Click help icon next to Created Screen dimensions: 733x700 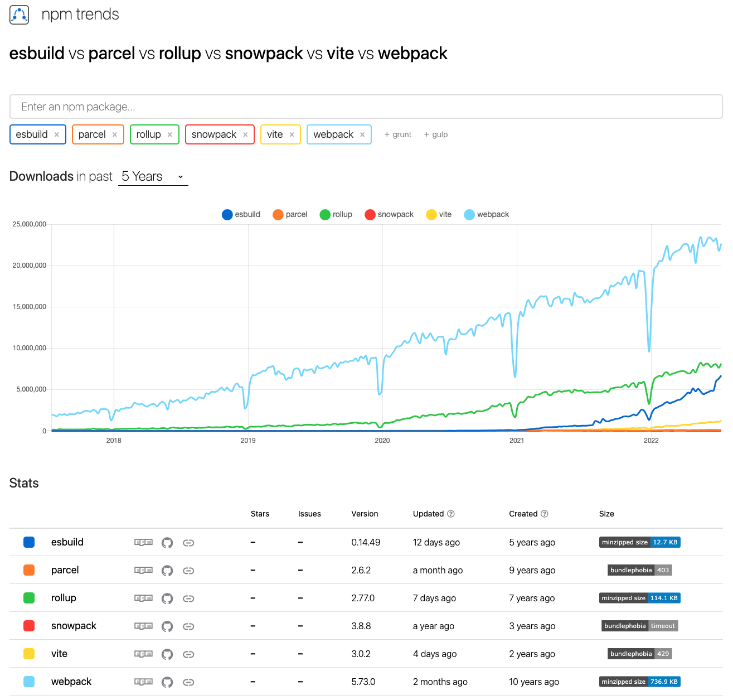click(545, 514)
